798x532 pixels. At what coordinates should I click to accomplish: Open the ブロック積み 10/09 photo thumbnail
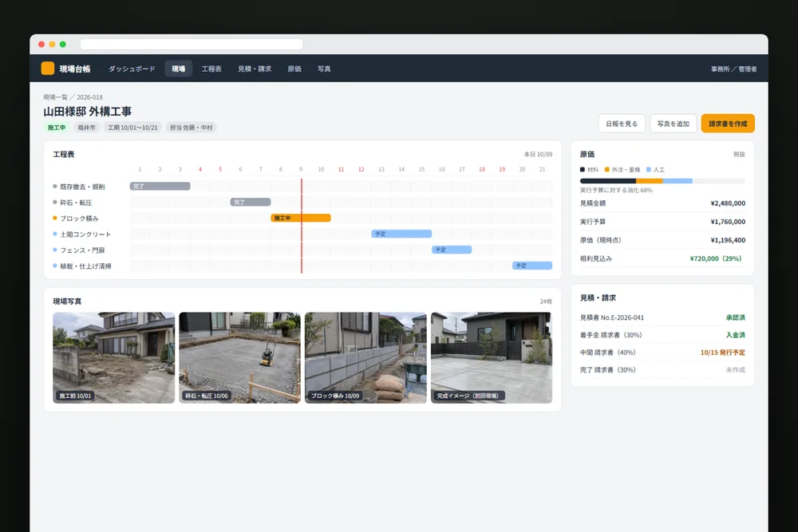(x=365, y=357)
